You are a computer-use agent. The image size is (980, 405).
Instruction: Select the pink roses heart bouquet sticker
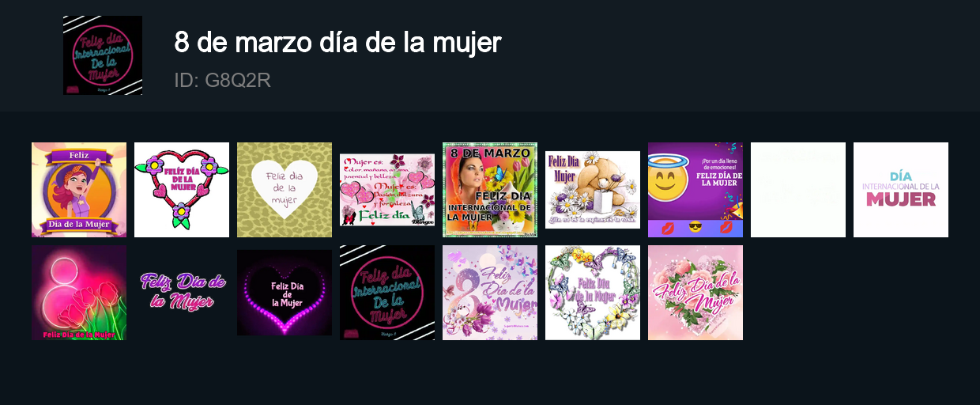click(695, 293)
